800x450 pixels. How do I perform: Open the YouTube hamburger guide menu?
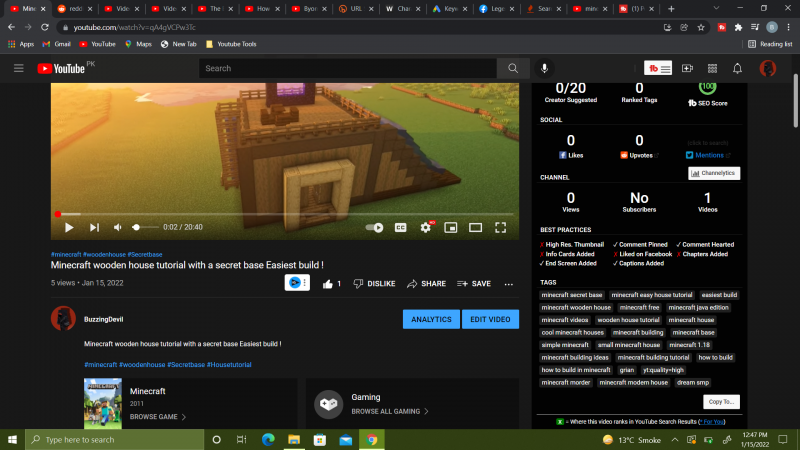[x=18, y=68]
